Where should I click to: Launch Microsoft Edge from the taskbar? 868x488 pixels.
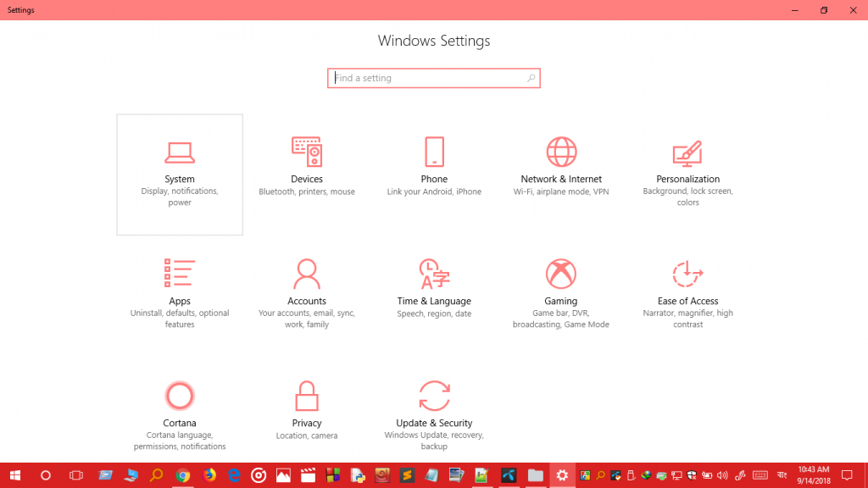pos(234,475)
